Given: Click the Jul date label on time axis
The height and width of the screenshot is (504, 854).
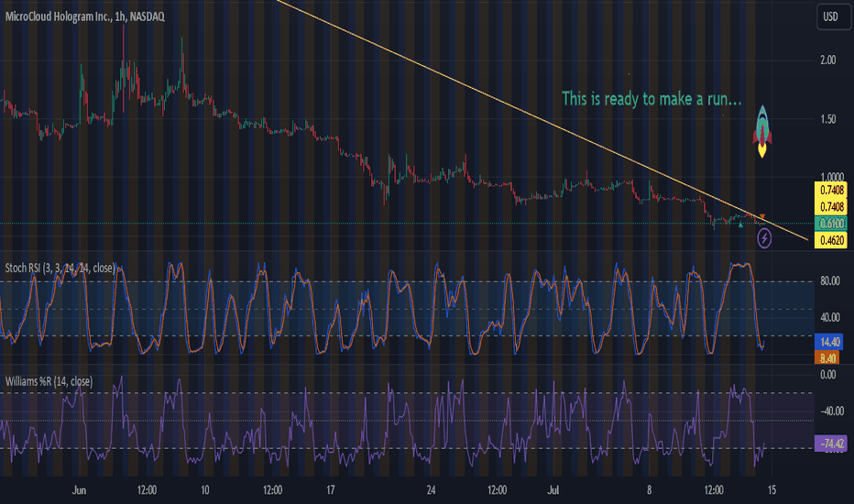Looking at the screenshot, I should [553, 490].
